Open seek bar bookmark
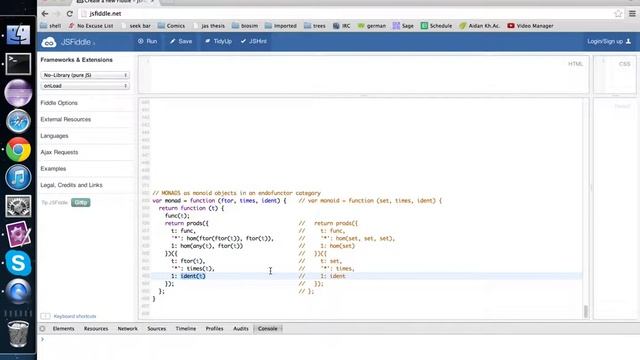The image size is (640, 360). point(136,26)
